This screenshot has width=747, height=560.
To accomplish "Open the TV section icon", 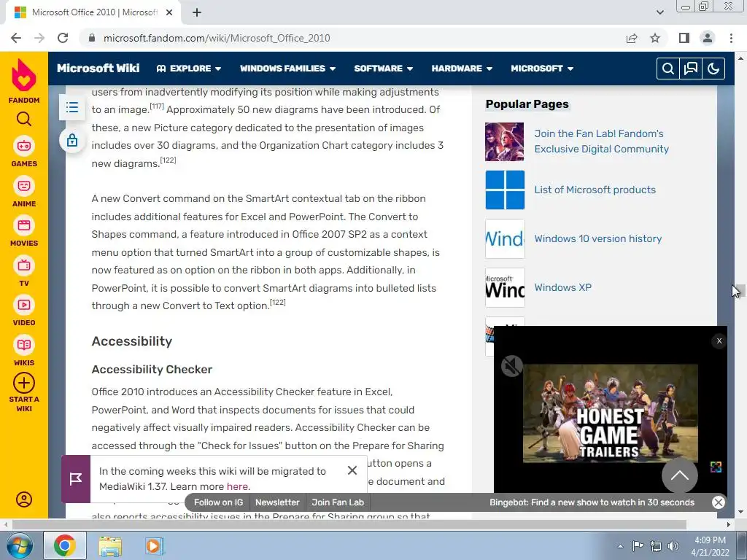I will click(x=24, y=265).
